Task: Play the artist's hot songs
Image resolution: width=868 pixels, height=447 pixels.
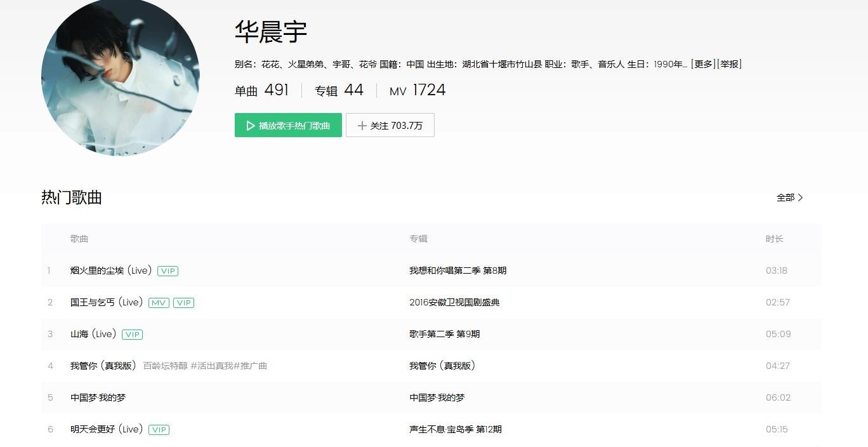Action: (288, 126)
